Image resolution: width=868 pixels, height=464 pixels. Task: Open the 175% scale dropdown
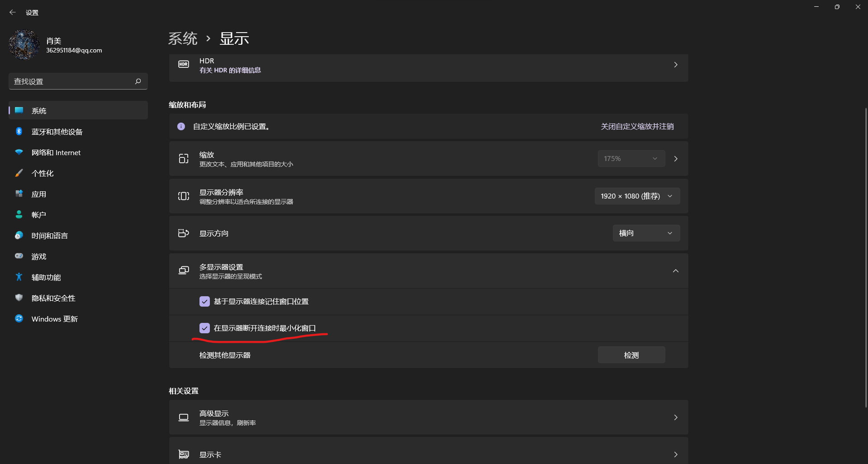tap(631, 158)
